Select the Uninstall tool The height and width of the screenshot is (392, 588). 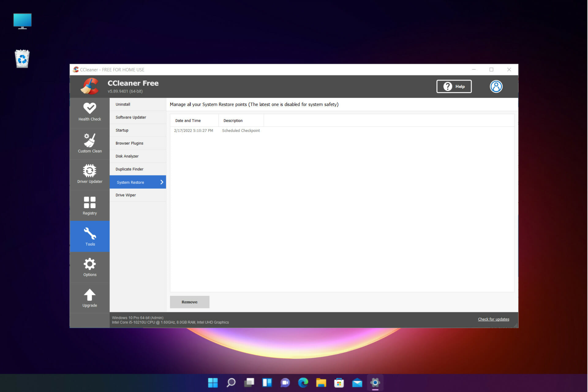tap(123, 104)
